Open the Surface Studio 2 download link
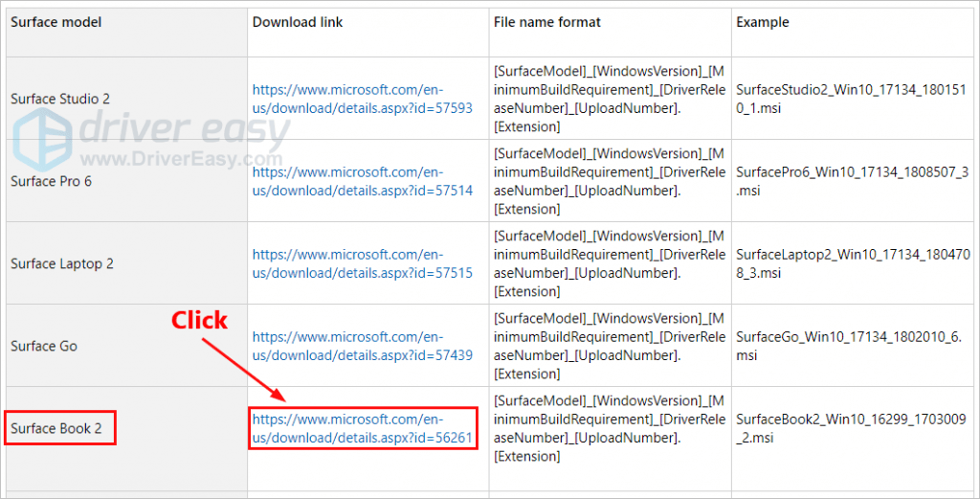The width and height of the screenshot is (980, 499). 362,99
